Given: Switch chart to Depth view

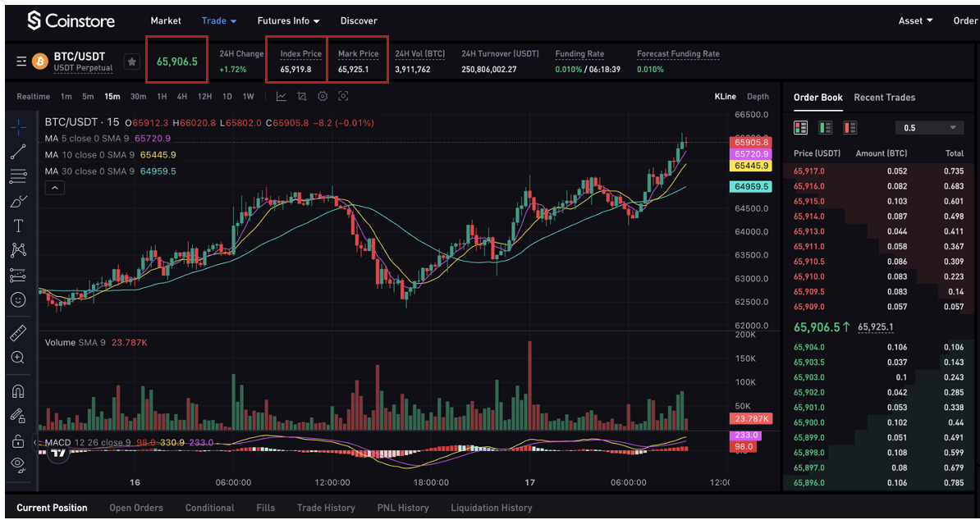Looking at the screenshot, I should click(758, 96).
